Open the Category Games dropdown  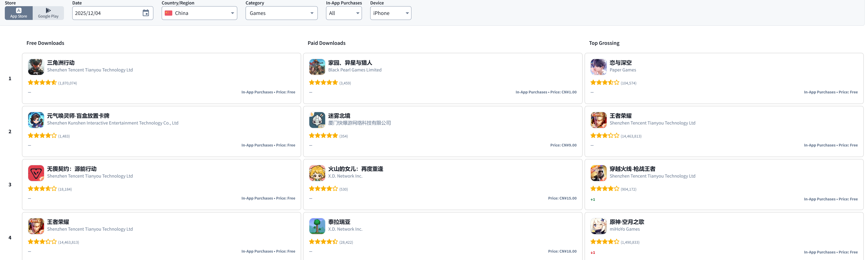[x=281, y=13]
